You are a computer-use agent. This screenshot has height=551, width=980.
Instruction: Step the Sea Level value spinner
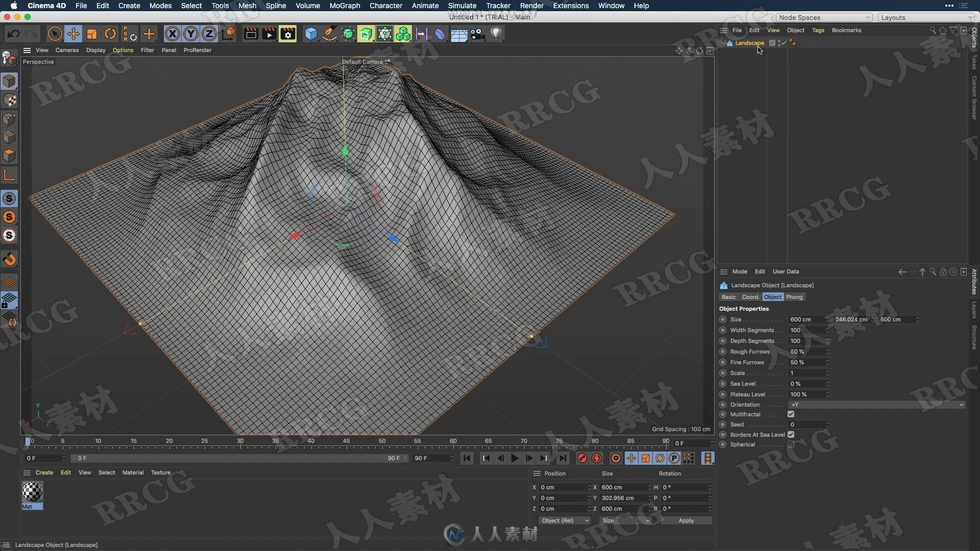[x=827, y=384]
